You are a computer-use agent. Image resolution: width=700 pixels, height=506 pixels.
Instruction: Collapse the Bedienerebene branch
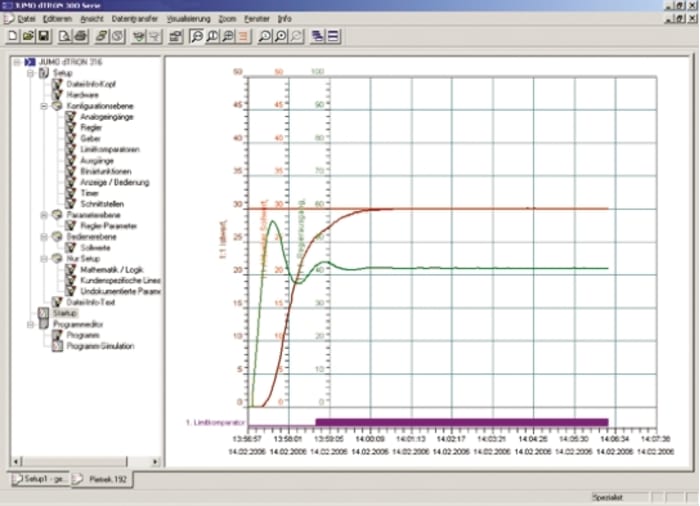[44, 237]
